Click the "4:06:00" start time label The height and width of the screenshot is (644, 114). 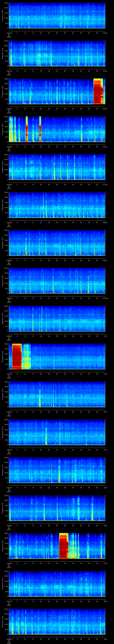tap(9, 564)
